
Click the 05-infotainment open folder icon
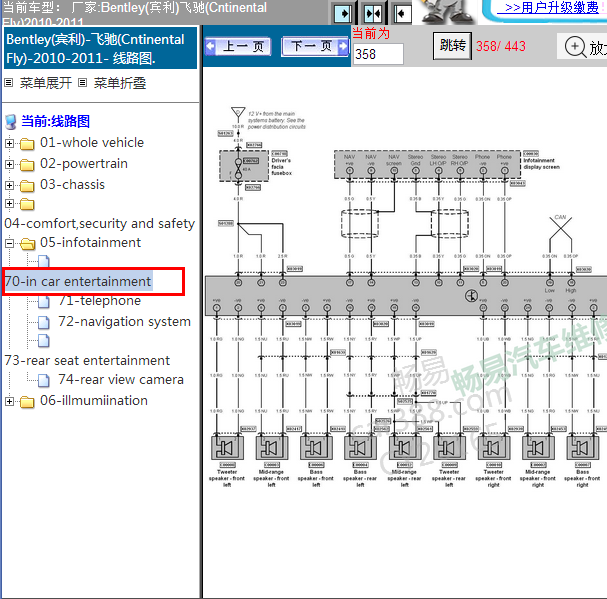[27, 244]
